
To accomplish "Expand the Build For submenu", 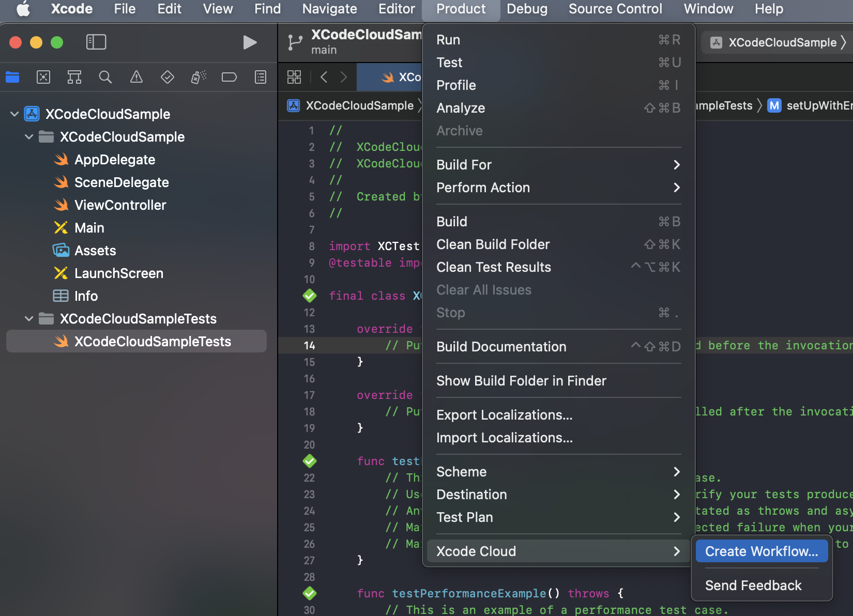I will tap(558, 165).
